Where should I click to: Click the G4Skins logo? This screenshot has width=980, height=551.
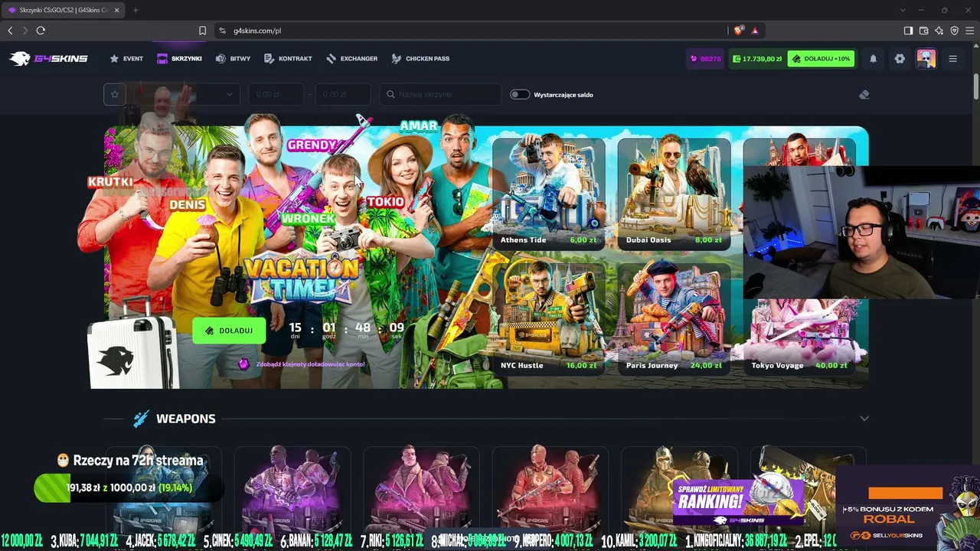coord(48,59)
